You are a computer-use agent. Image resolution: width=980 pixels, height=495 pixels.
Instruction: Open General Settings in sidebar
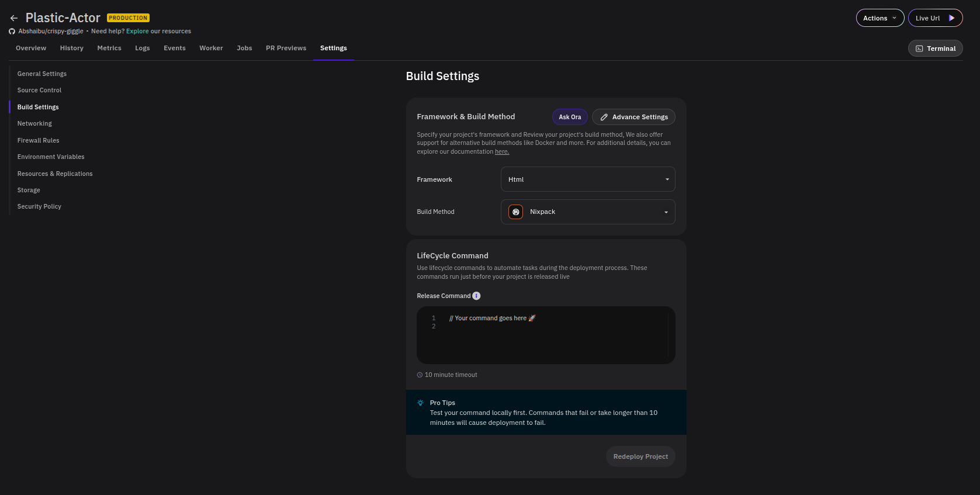42,74
